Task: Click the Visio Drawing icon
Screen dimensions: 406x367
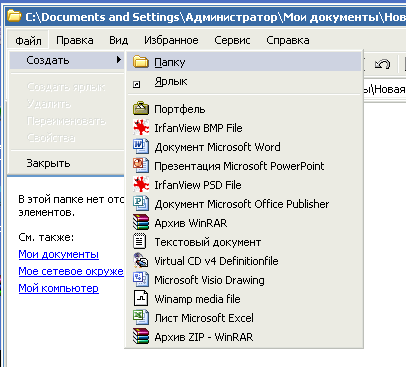Action: tap(141, 280)
